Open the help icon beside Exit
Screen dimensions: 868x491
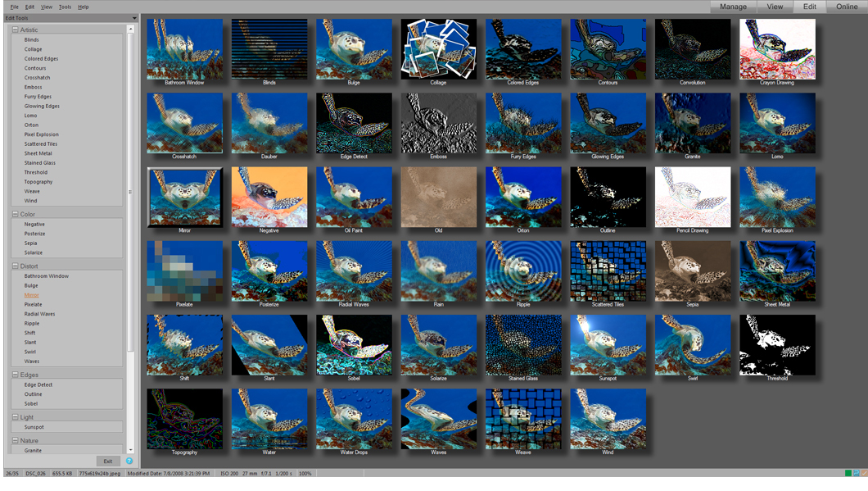point(129,461)
